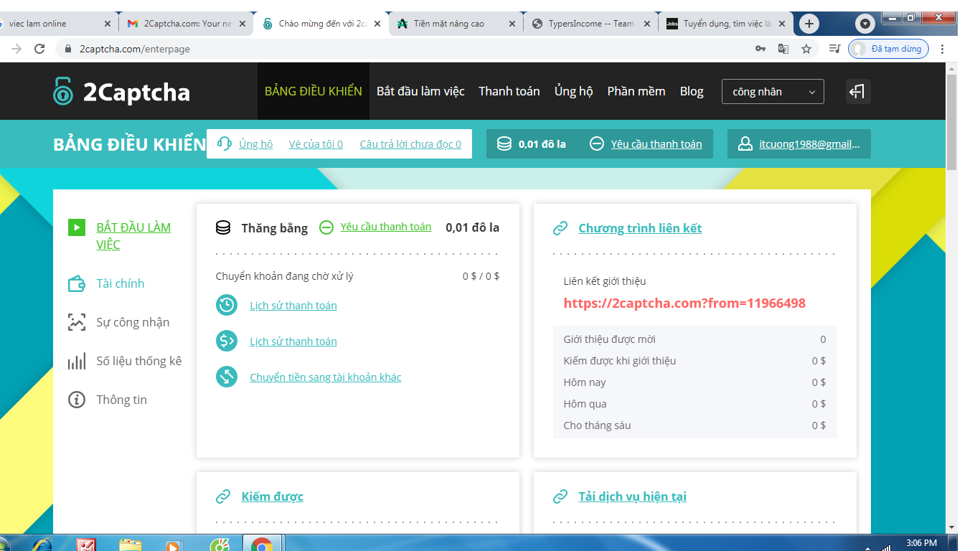The height and width of the screenshot is (551, 980).
Task: Click the dollar arrows icon for payment history
Action: tap(227, 341)
